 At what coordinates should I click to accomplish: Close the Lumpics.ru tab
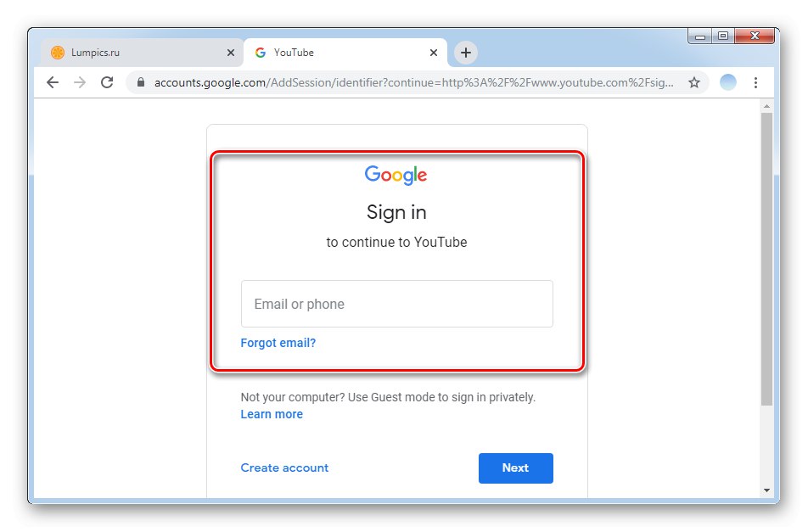pos(230,52)
